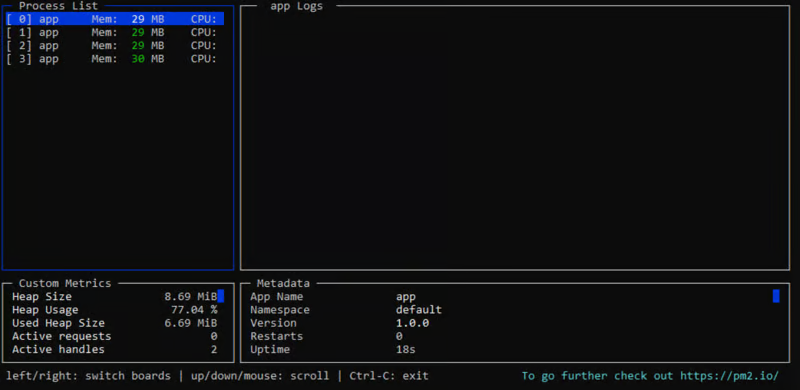Click the CPU: label of process 0
Image resolution: width=800 pixels, height=390 pixels.
click(204, 19)
